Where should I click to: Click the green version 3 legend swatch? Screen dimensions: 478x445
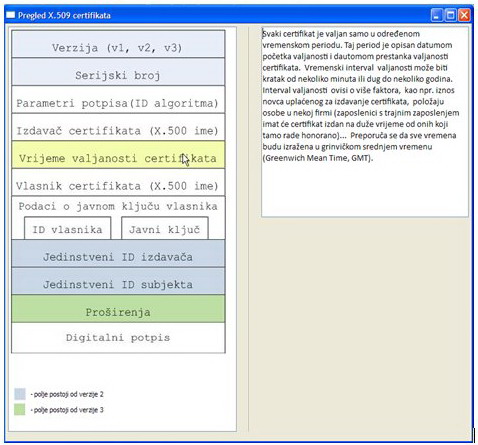[20, 409]
